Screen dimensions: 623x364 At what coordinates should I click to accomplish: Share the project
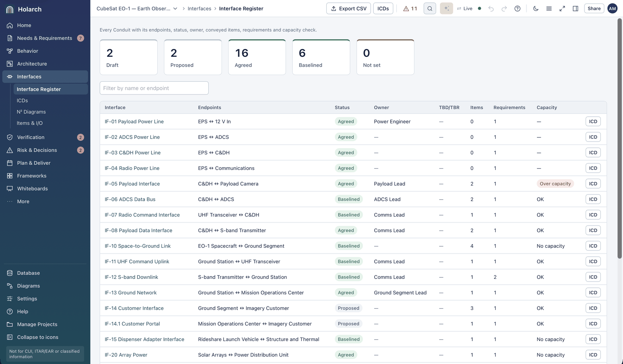click(x=594, y=9)
